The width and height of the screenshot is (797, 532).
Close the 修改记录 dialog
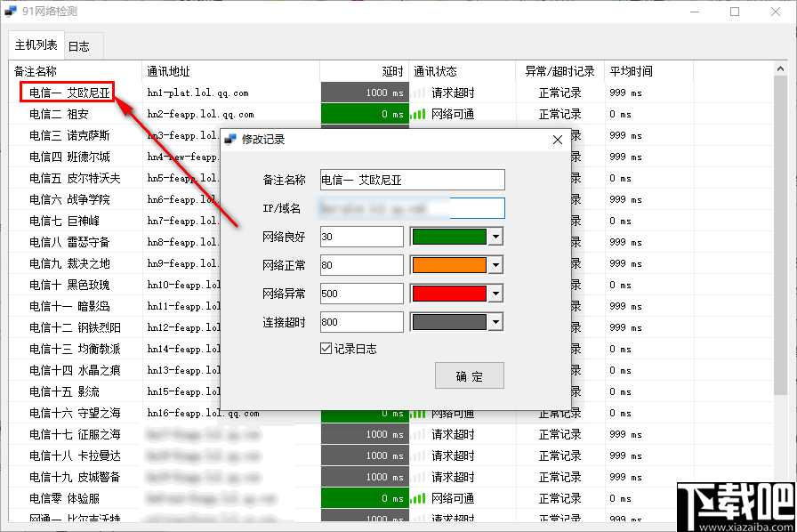(x=558, y=140)
